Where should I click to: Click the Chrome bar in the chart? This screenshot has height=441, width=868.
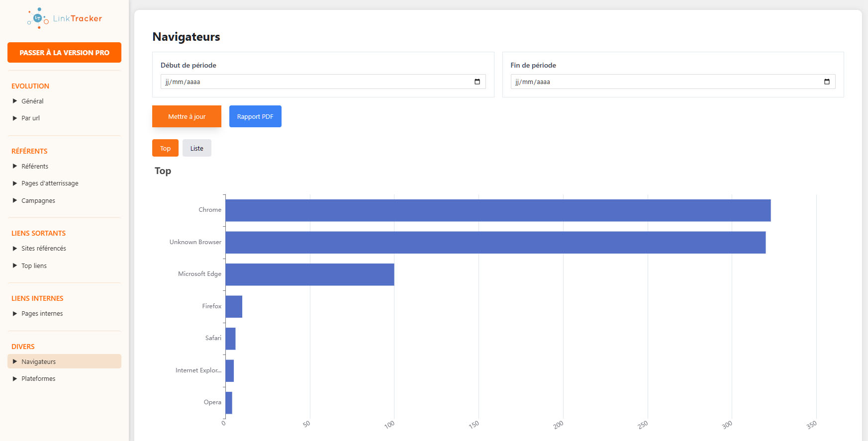497,210
